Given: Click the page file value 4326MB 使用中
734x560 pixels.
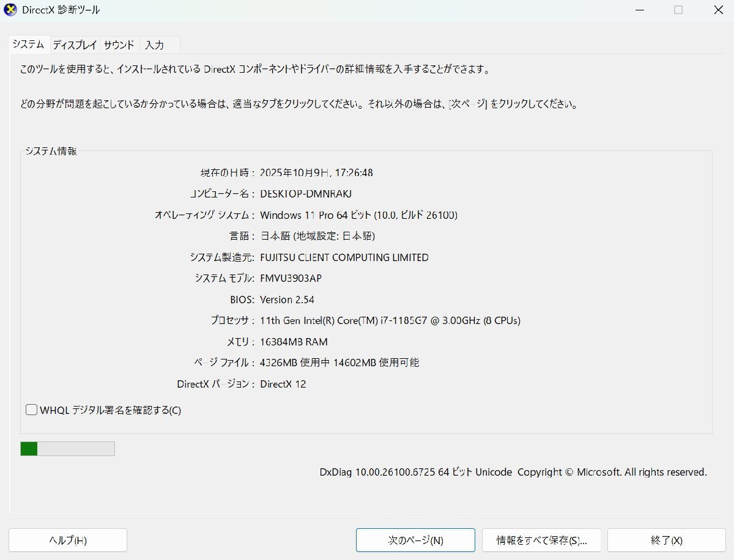Looking at the screenshot, I should point(295,363).
